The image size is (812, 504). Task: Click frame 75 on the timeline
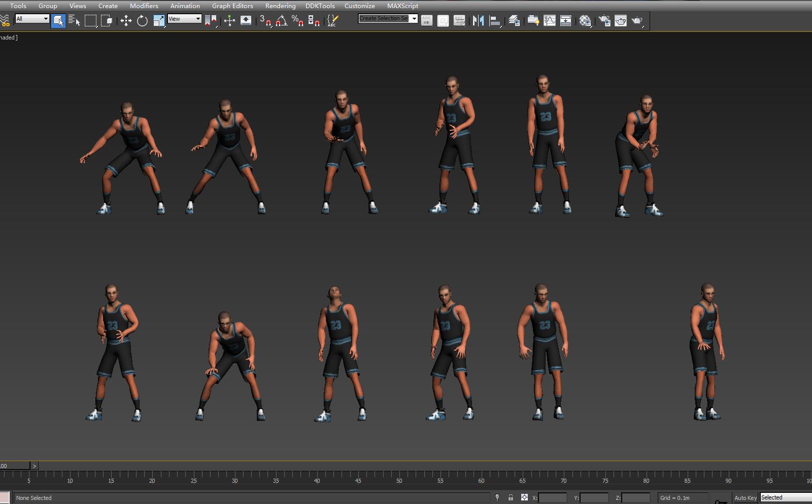coord(605,480)
